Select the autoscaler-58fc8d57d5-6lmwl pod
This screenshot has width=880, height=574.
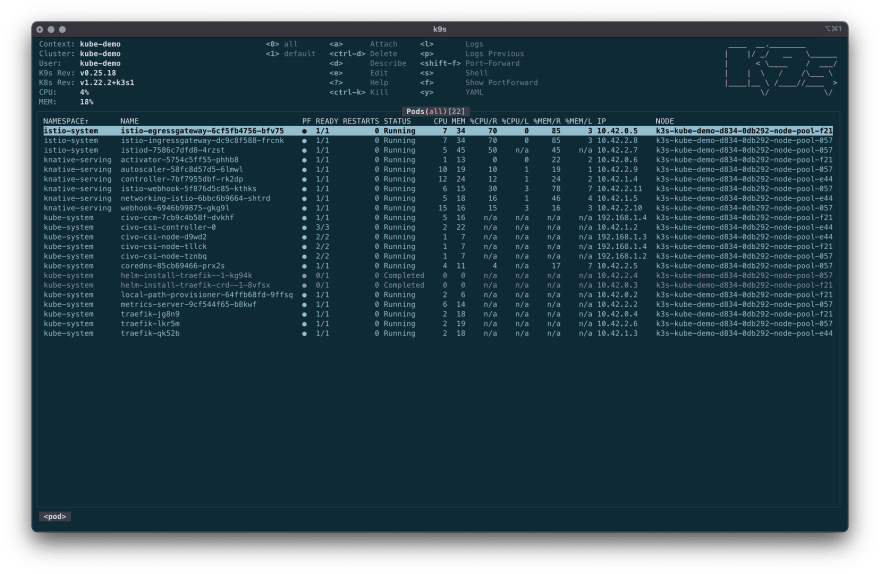click(438, 169)
